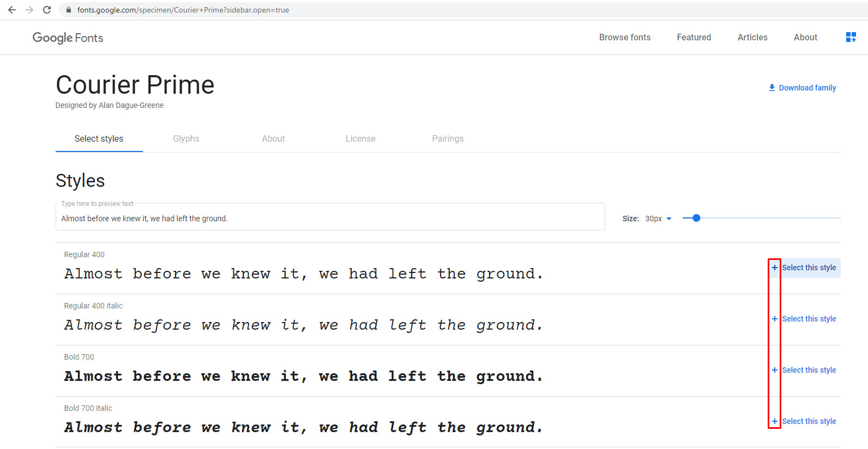Click the Bold 700 preview sentence

[304, 376]
